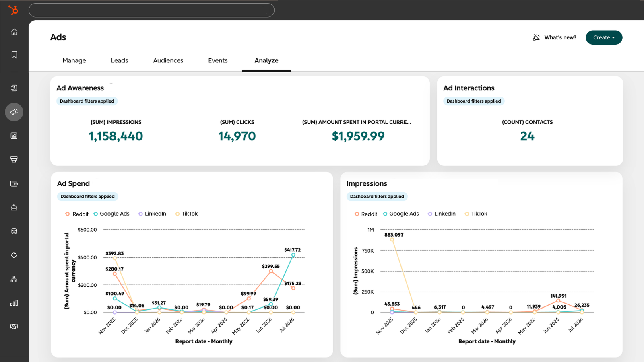Click the 1,158,440 impressions total

[x=116, y=136]
